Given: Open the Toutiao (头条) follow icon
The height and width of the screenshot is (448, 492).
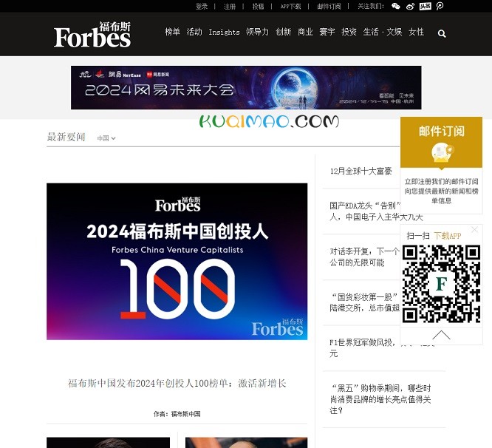Looking at the screenshot, I should (x=426, y=6).
